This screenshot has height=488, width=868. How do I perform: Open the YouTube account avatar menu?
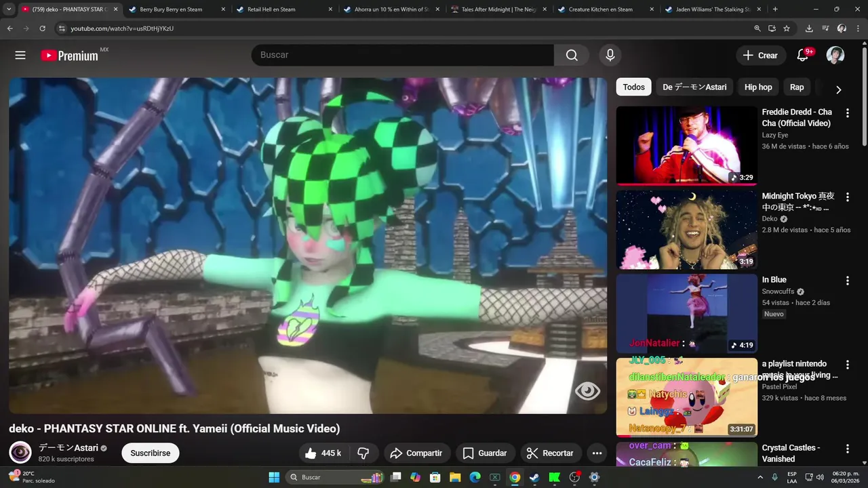pyautogui.click(x=835, y=55)
